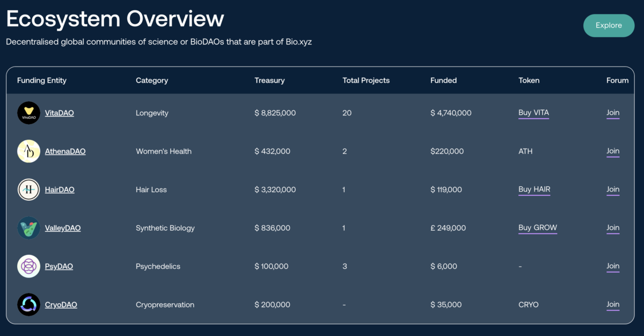Click the HairDAO logo icon

coord(28,189)
